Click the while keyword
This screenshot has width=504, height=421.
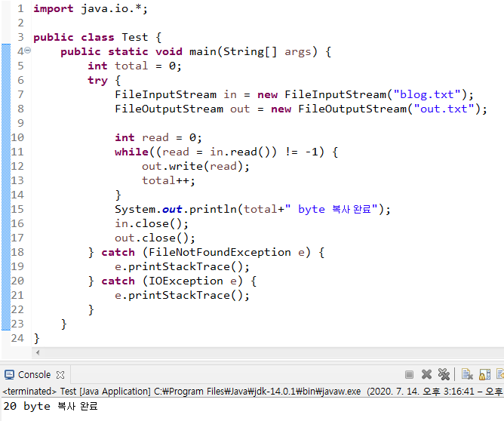[x=131, y=152]
